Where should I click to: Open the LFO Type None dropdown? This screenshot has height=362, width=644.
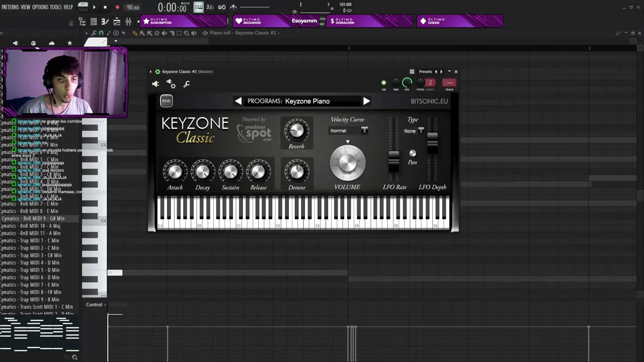(414, 131)
